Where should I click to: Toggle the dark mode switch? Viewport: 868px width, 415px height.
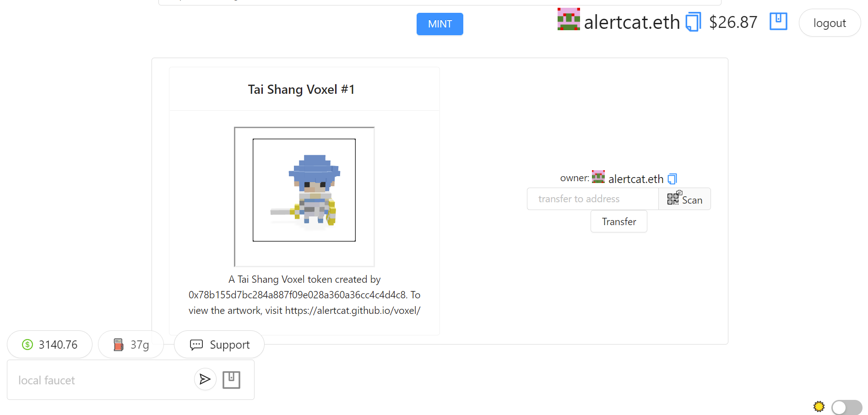[847, 407]
